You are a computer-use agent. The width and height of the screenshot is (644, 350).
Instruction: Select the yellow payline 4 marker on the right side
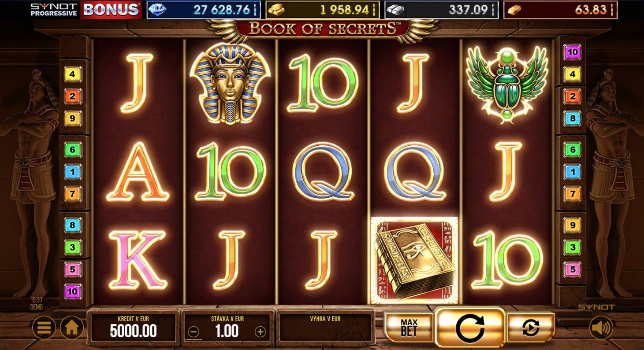(x=572, y=75)
